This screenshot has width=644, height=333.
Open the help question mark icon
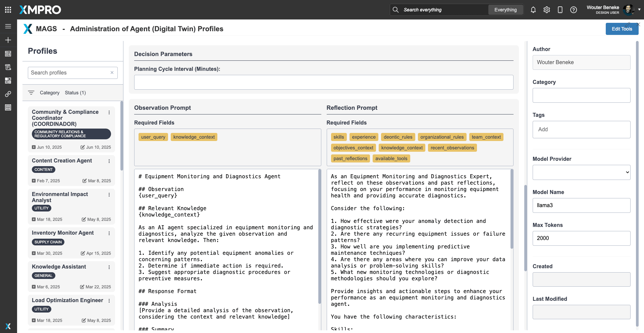[x=573, y=10]
